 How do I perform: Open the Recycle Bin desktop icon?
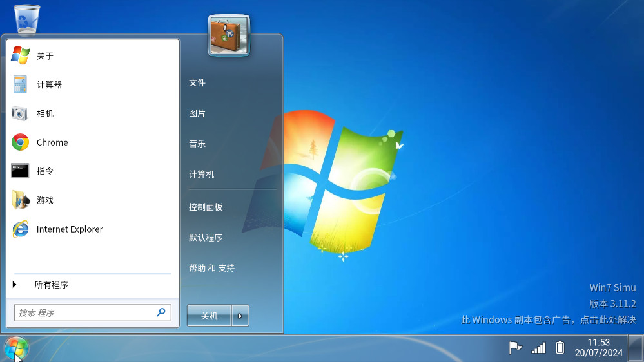coord(26,19)
